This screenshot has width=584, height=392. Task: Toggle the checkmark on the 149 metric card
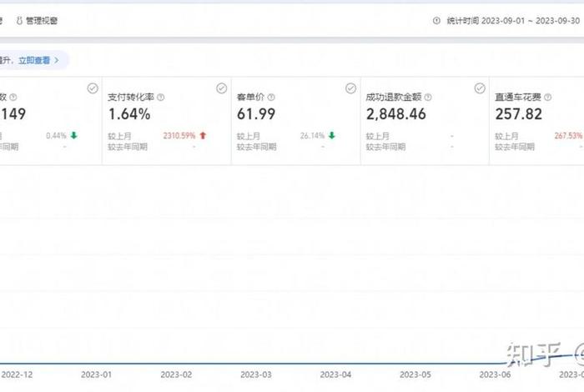tap(93, 88)
